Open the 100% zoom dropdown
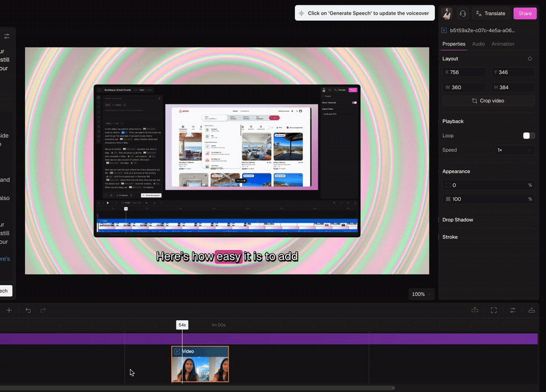Screen dimensions: 546x392 point(422,294)
